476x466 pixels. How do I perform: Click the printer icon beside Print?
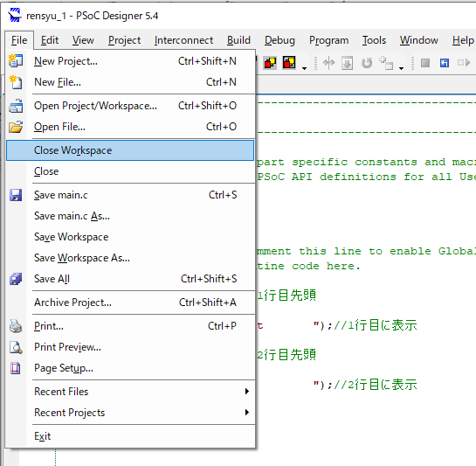pyautogui.click(x=16, y=326)
